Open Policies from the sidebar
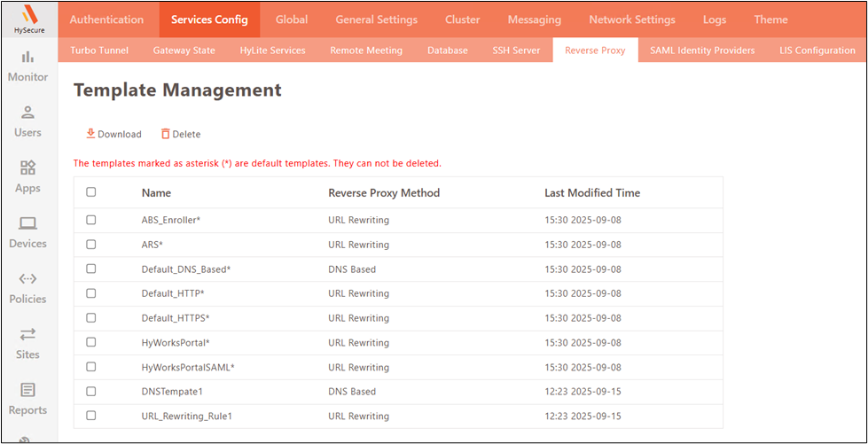Viewport: 868px width, 444px height. coord(27,288)
